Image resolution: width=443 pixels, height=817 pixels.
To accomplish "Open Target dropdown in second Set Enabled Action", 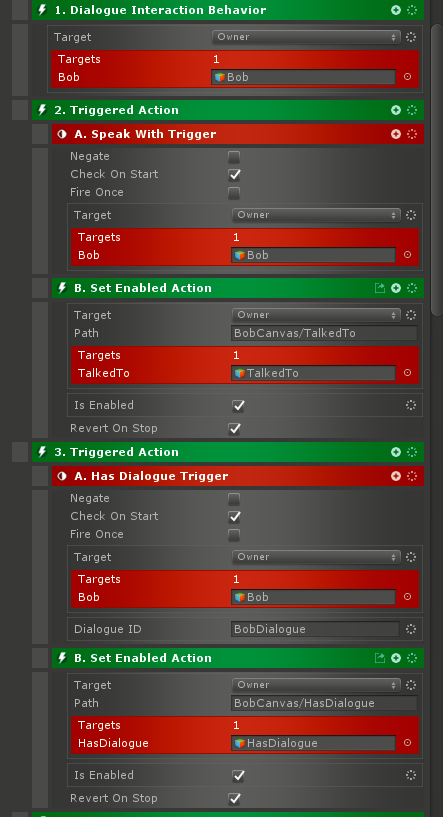I will click(316, 685).
